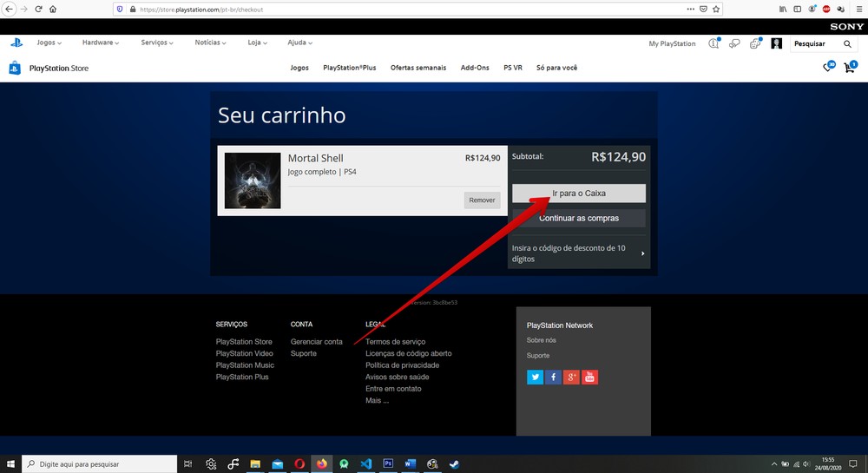Open the messages chat icon

[x=734, y=43]
